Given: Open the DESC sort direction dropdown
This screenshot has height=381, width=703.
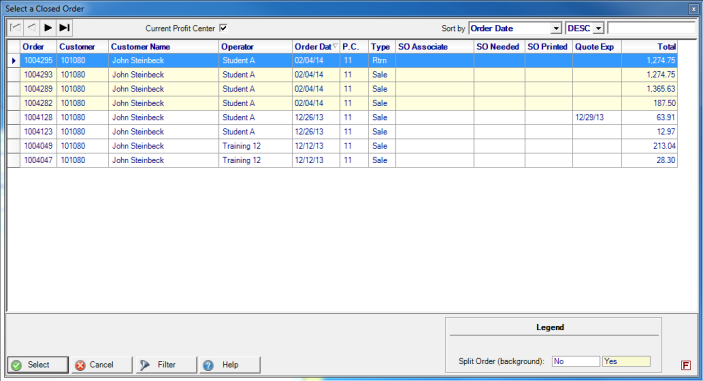Looking at the screenshot, I should tap(598, 28).
